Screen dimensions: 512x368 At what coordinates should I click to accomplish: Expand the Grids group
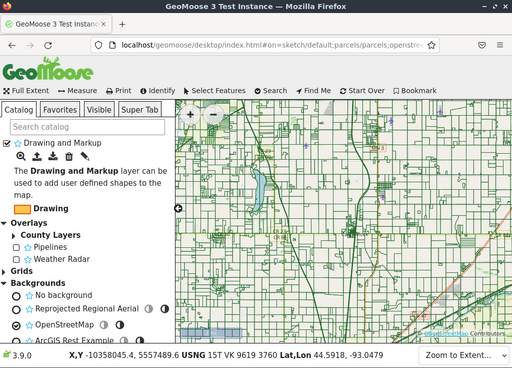[x=4, y=272]
